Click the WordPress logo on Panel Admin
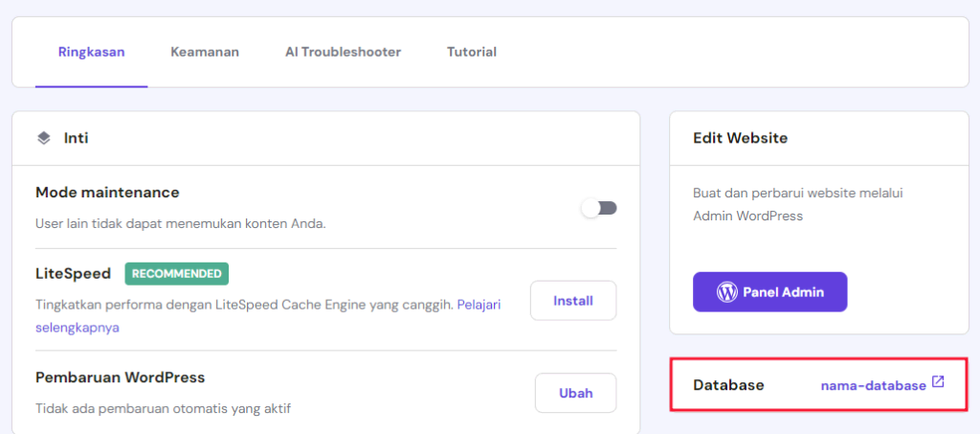The image size is (980, 434). point(727,291)
